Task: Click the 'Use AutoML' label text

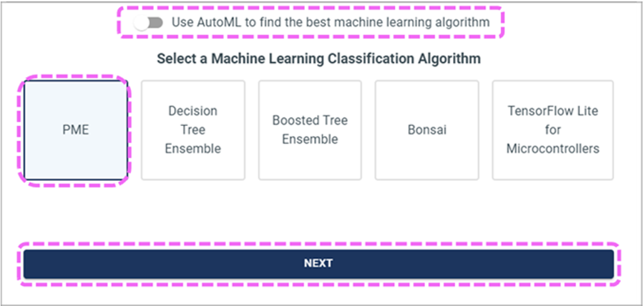Action: coord(330,22)
